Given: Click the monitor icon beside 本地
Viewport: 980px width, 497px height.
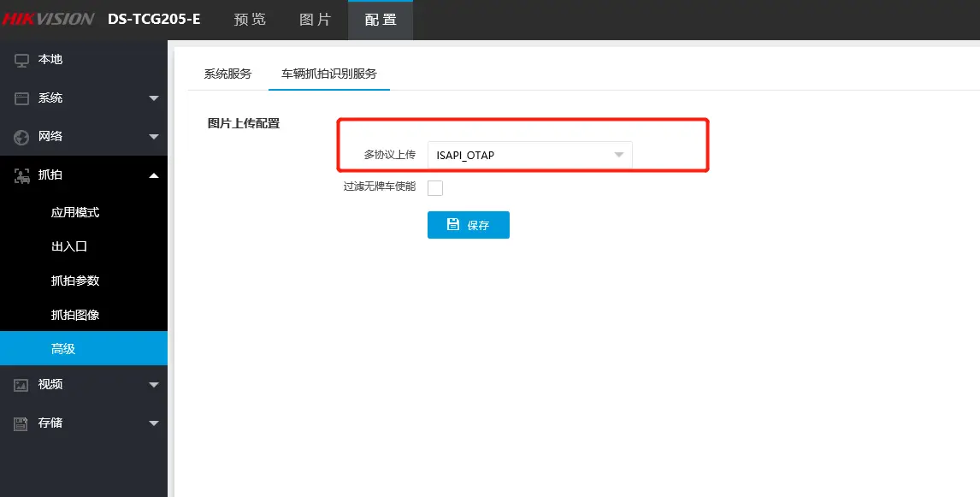Looking at the screenshot, I should (x=21, y=60).
